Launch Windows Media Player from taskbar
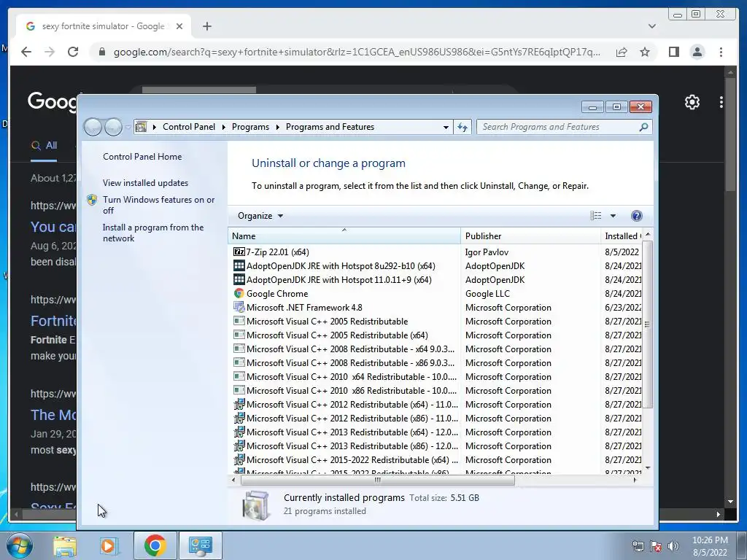 pos(109,545)
